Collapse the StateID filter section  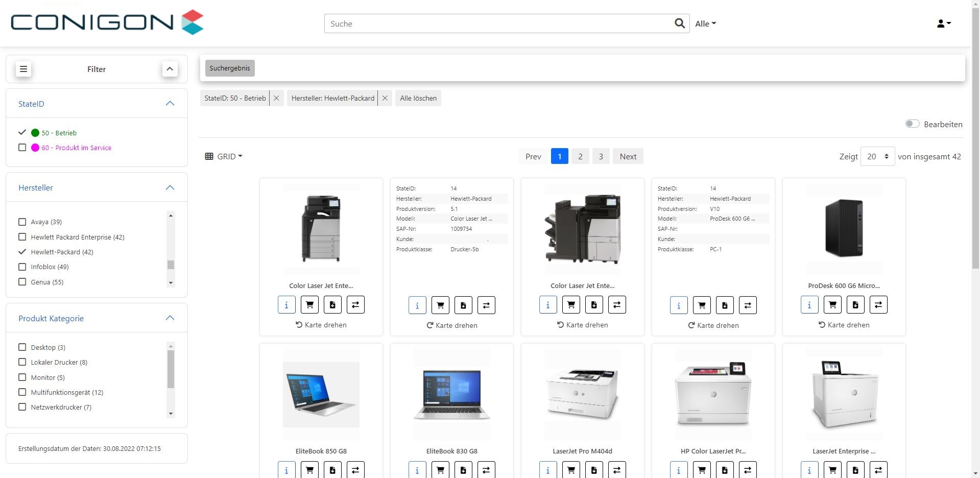point(170,104)
